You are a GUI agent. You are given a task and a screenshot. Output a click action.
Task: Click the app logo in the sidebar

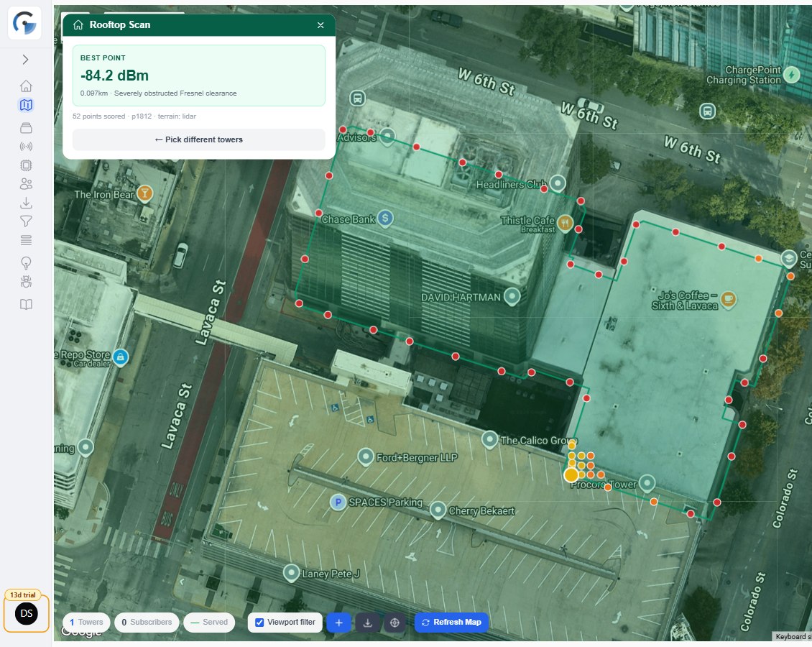(x=25, y=23)
